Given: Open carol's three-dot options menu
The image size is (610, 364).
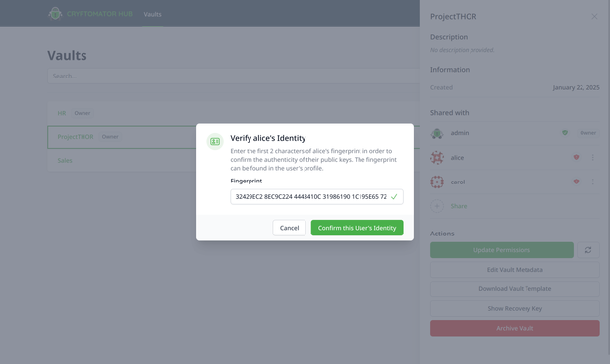Looking at the screenshot, I should pyautogui.click(x=593, y=182).
